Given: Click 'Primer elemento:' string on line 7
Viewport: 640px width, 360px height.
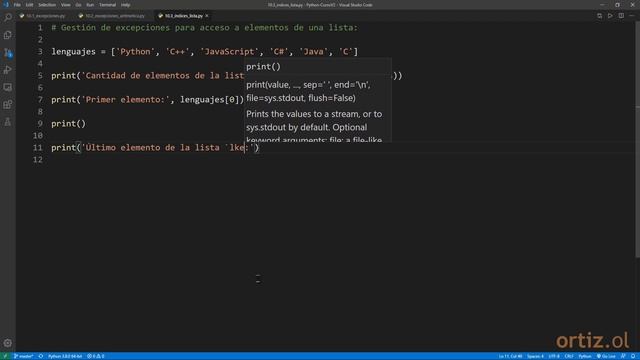Looking at the screenshot, I should pyautogui.click(x=126, y=100).
